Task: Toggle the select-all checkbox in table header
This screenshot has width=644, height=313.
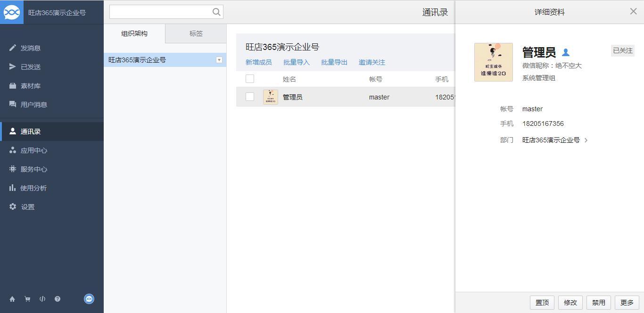Action: click(250, 79)
